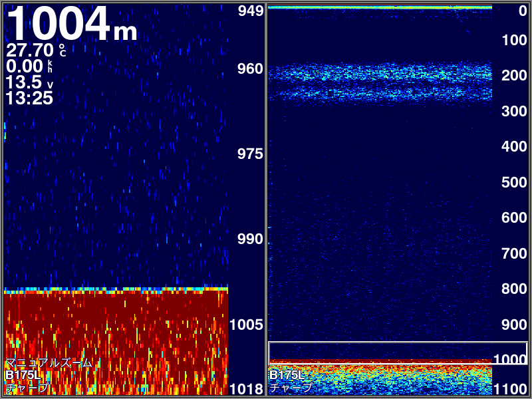Image resolution: width=532 pixels, height=399 pixels.
Task: Click the 13.5 V battery voltage reading
Action: [30, 82]
